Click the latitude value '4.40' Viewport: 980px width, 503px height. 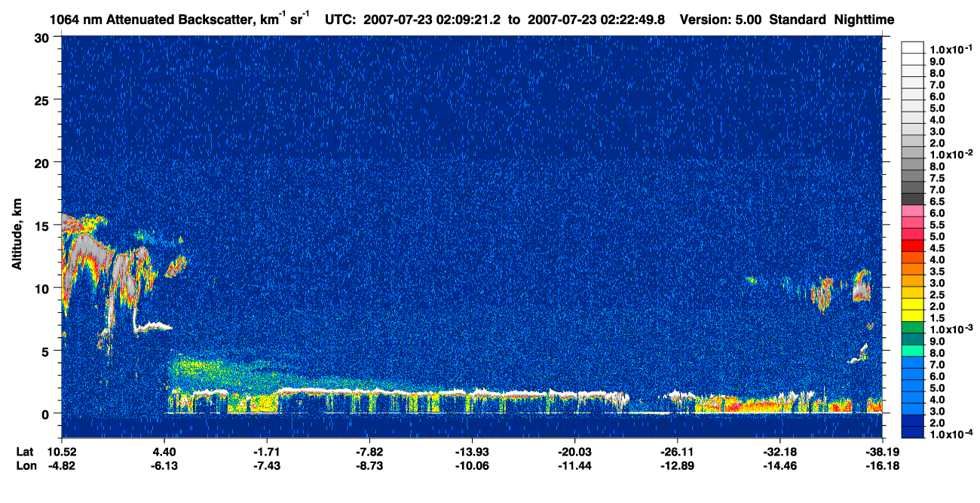pyautogui.click(x=164, y=452)
